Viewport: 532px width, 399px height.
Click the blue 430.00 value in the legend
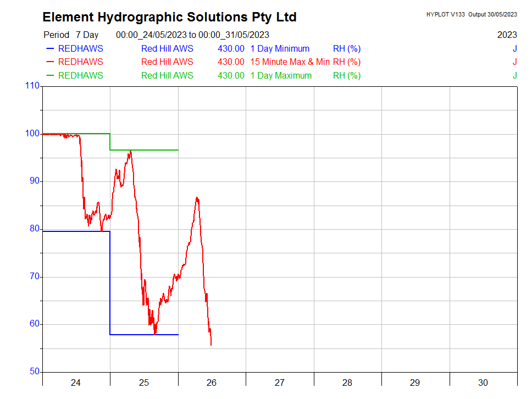[231, 48]
